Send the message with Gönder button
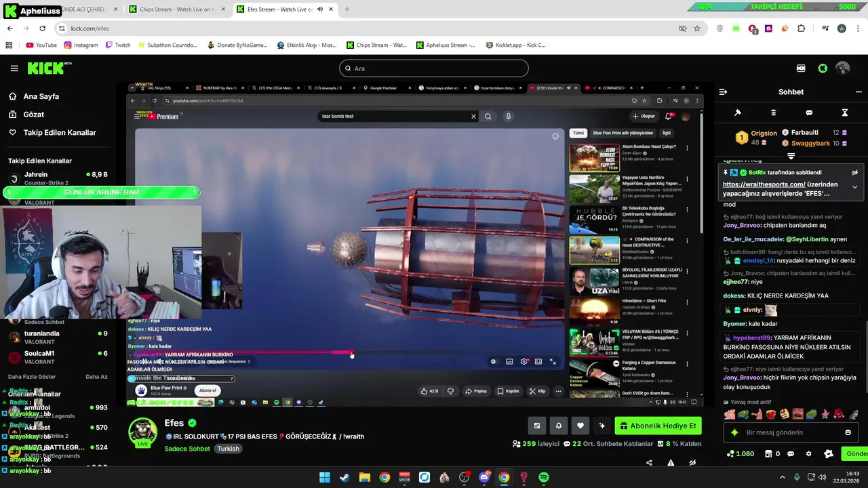The height and width of the screenshot is (488, 868). coord(854,453)
